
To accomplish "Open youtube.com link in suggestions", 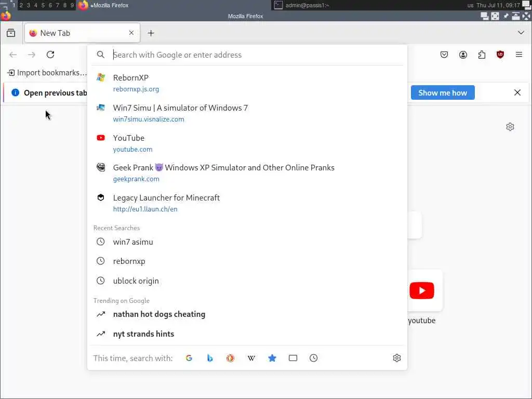I will [132, 149].
